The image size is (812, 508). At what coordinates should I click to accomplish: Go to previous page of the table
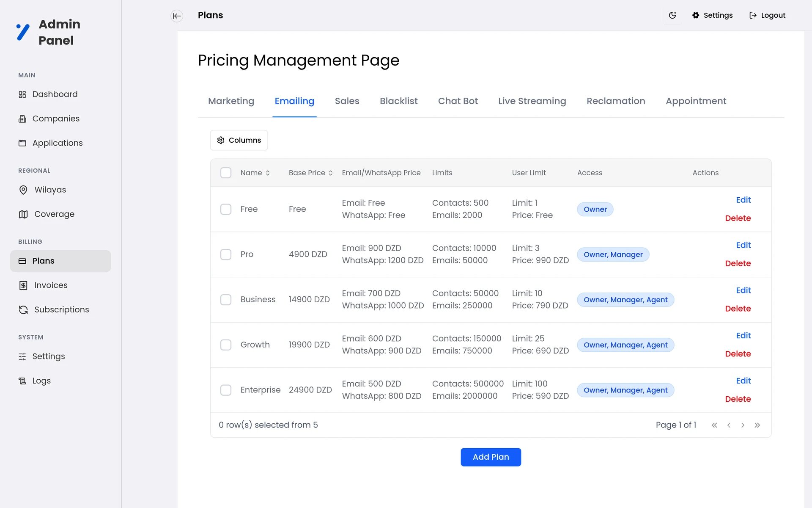[x=729, y=425]
